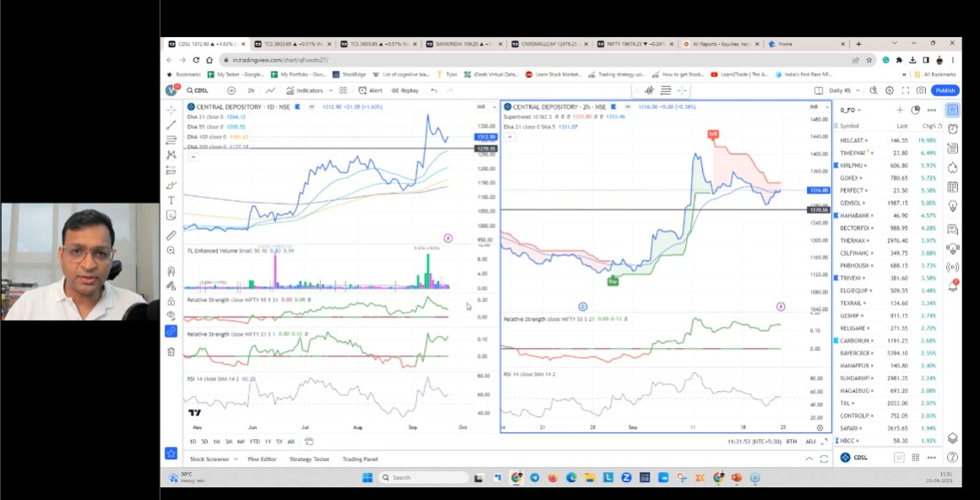Screen dimensions: 980x500
Task: Take a chart snapshot with camera icon
Action: [921, 90]
